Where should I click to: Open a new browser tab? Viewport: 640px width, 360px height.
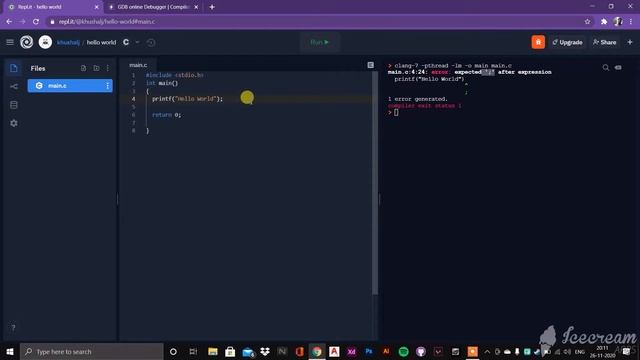pos(212,7)
